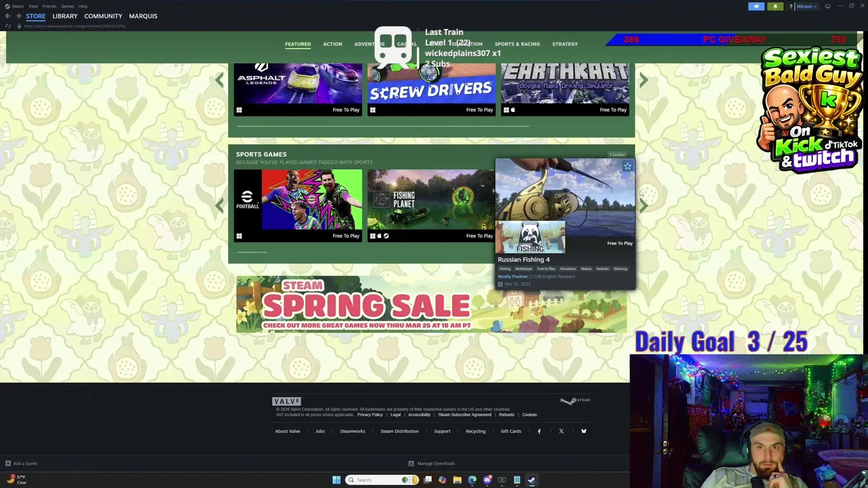Open the Windows Start menu

pyautogui.click(x=336, y=480)
